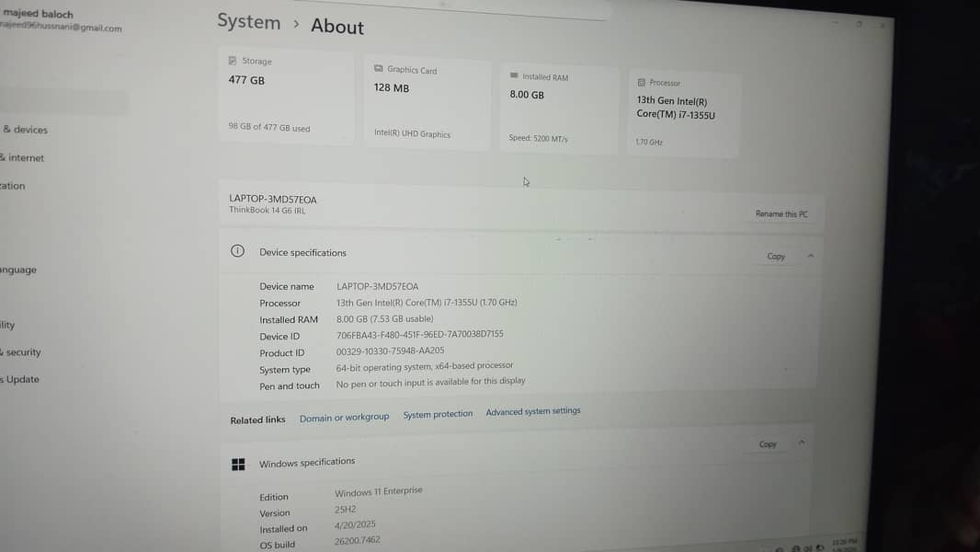
Task: Click 'ThinkBook 14 G6 IRL' model text
Action: [267, 210]
